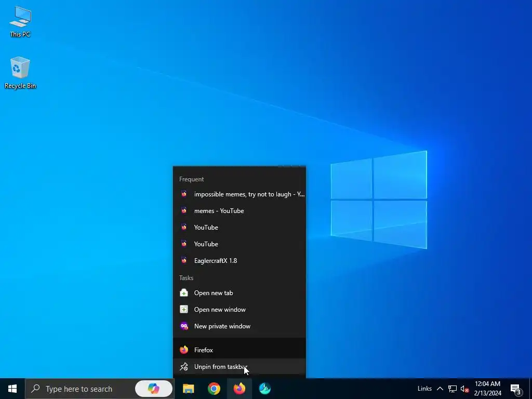Click the 'Frequent' section header

pos(191,179)
